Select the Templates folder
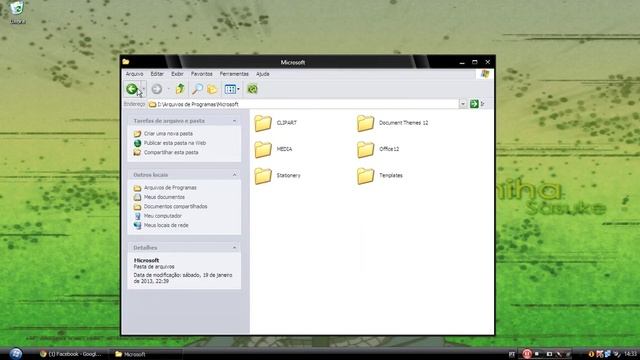The image size is (640, 360). [x=380, y=176]
